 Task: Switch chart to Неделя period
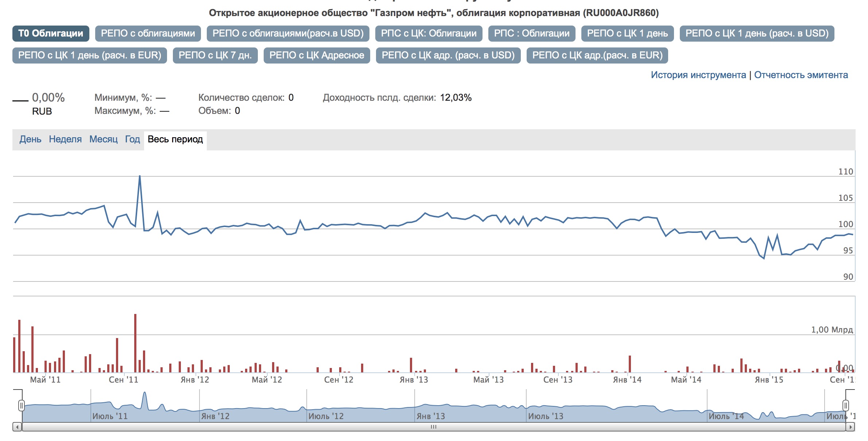click(65, 139)
